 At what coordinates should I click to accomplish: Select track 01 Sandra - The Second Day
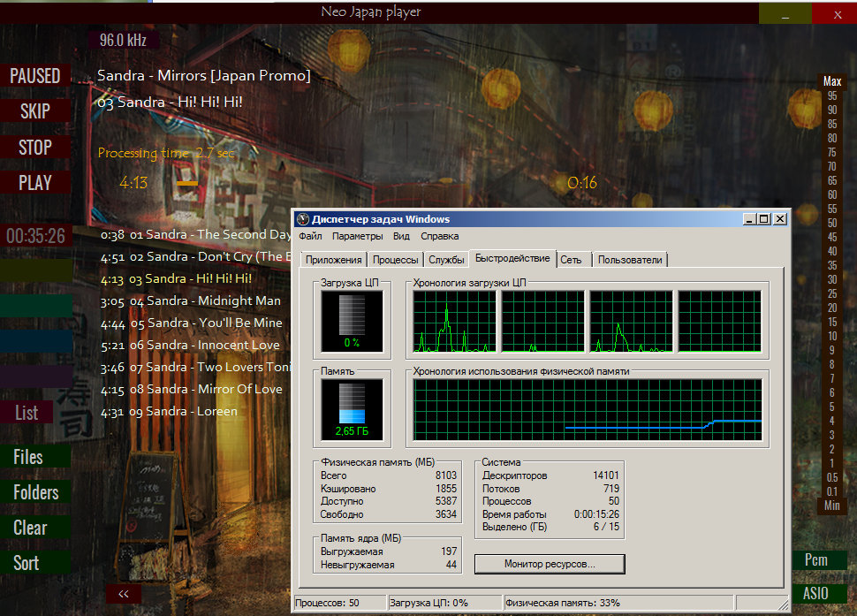coord(195,234)
